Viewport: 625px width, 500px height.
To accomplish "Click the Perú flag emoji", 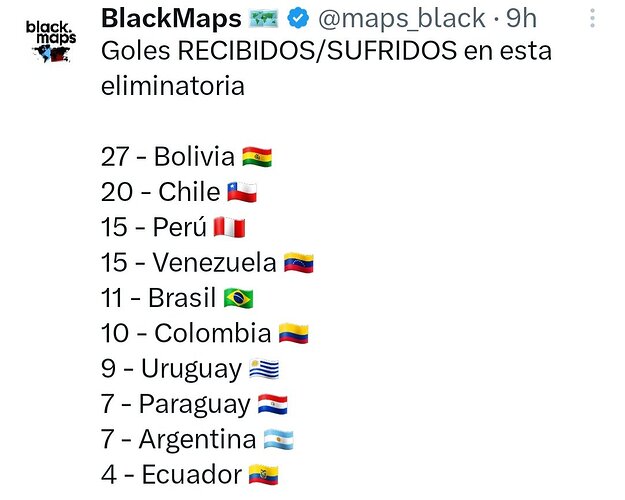I will (x=229, y=227).
